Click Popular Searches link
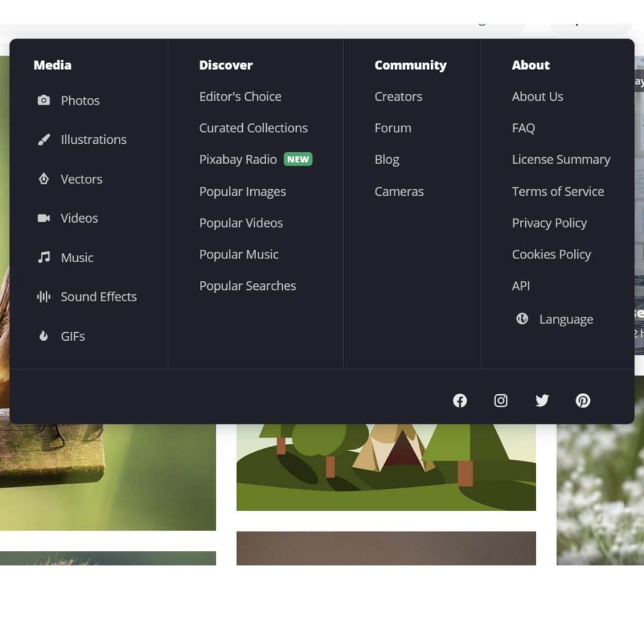 pos(248,286)
